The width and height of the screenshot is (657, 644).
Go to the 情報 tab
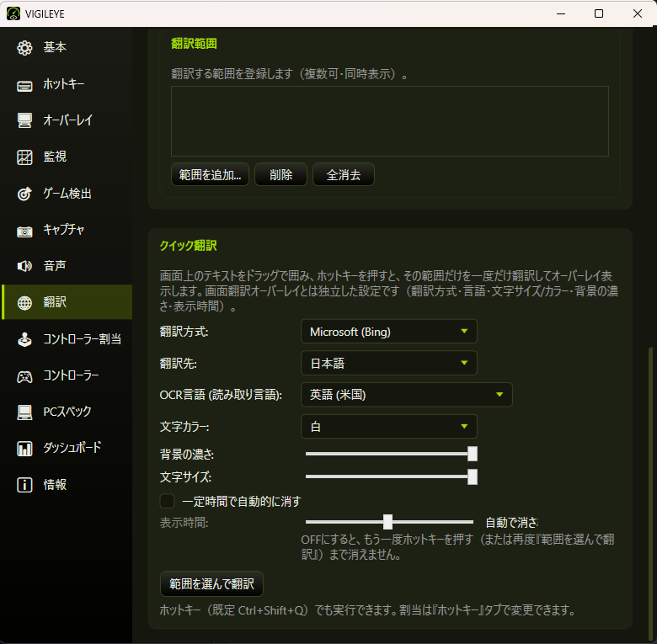click(x=67, y=484)
